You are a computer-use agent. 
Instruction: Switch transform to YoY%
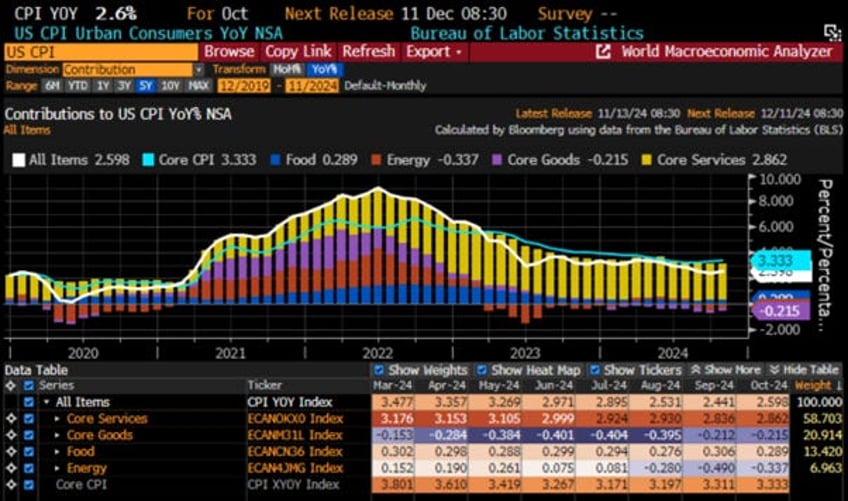click(324, 69)
